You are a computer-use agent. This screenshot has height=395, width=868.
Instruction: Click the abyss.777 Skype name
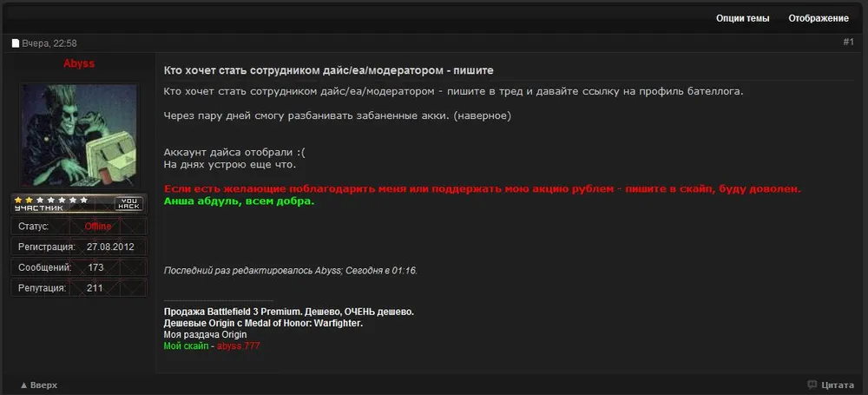pyautogui.click(x=238, y=346)
